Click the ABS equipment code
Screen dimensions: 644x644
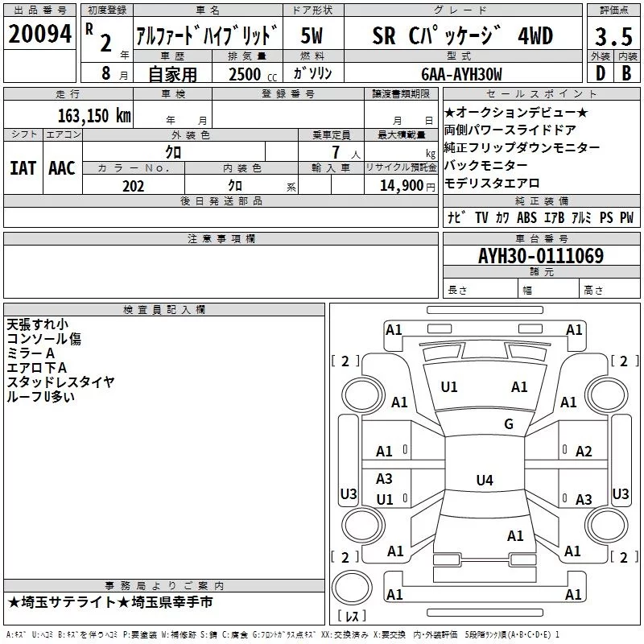coord(526,217)
